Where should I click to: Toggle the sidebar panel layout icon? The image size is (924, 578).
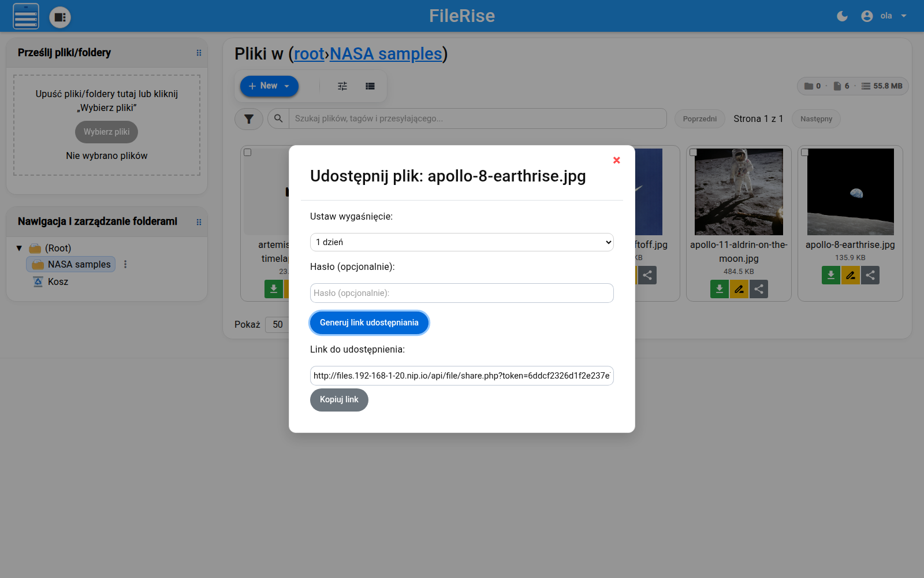60,17
